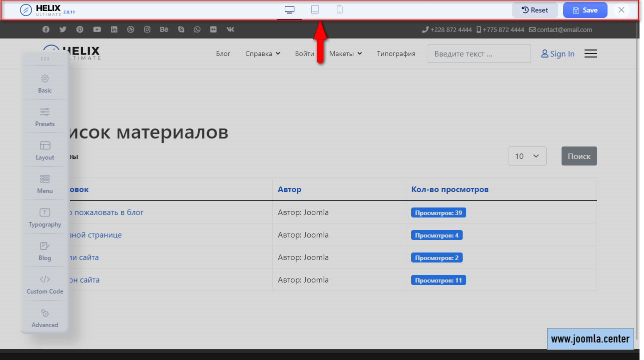Open the Blog settings panel
This screenshot has width=644, height=360.
tap(45, 251)
